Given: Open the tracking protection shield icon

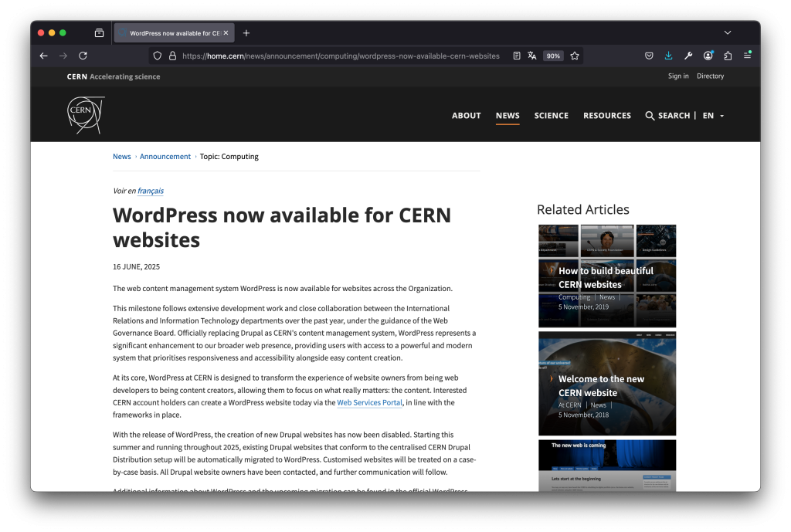Looking at the screenshot, I should point(158,56).
